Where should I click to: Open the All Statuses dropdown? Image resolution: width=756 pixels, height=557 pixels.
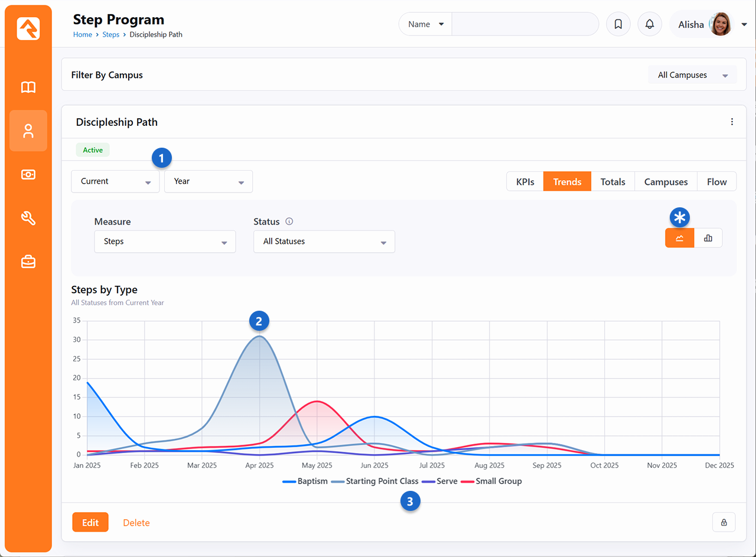324,242
